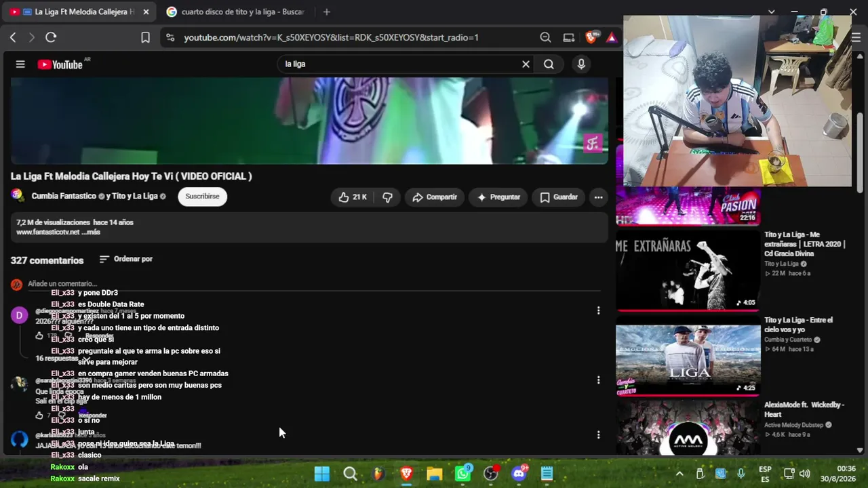Open Brave Rewards triangle icon
The height and width of the screenshot is (488, 868).
point(612,37)
